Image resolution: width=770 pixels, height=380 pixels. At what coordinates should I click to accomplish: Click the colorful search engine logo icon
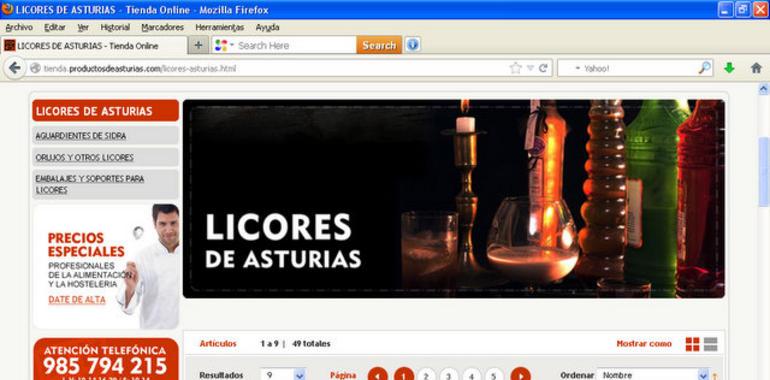(221, 46)
